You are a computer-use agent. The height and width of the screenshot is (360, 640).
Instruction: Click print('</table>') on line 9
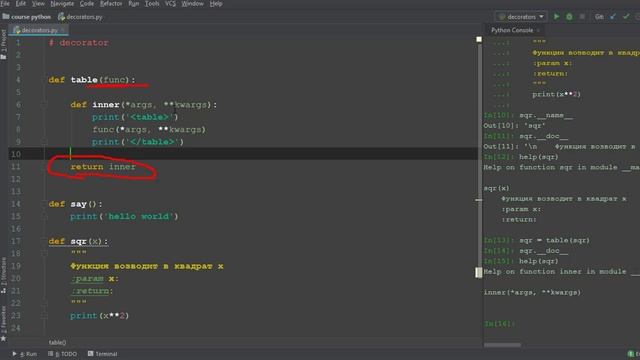tap(138, 142)
